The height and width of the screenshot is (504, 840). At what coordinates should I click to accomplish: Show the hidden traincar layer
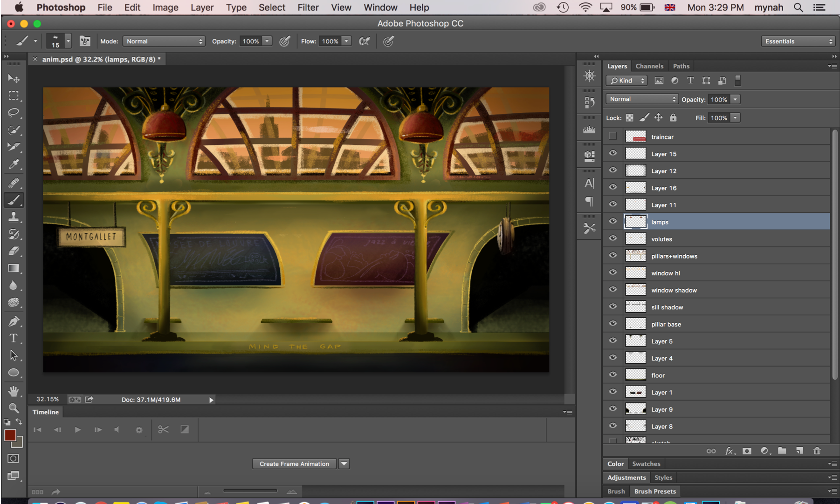click(x=613, y=136)
